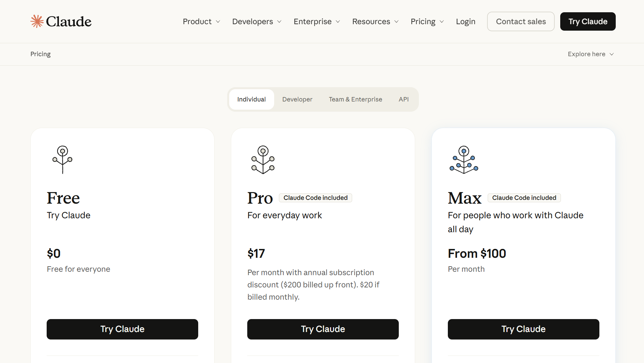Image resolution: width=644 pixels, height=363 pixels.
Task: Expand the Developers dropdown menu
Action: point(257,21)
